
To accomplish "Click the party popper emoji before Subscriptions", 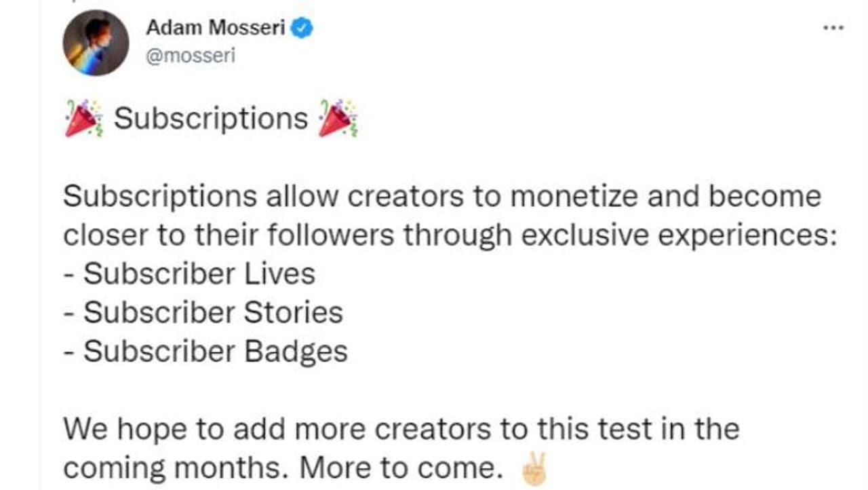I will [83, 119].
